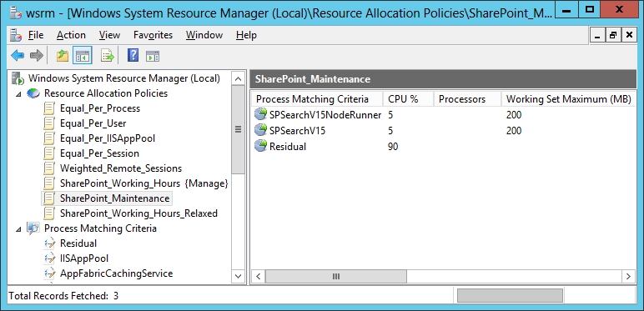The width and height of the screenshot is (644, 311).
Task: Sort by the CPU % column header
Action: [x=409, y=99]
